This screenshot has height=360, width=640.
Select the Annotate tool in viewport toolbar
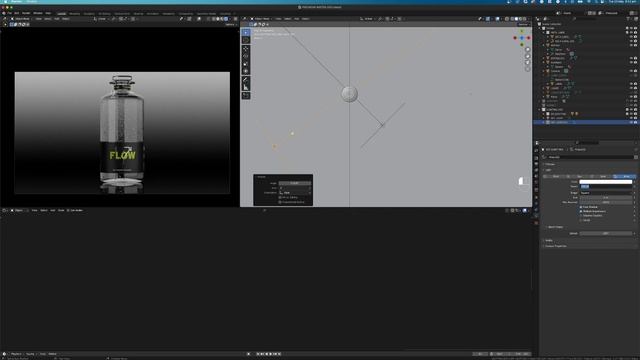click(x=246, y=80)
